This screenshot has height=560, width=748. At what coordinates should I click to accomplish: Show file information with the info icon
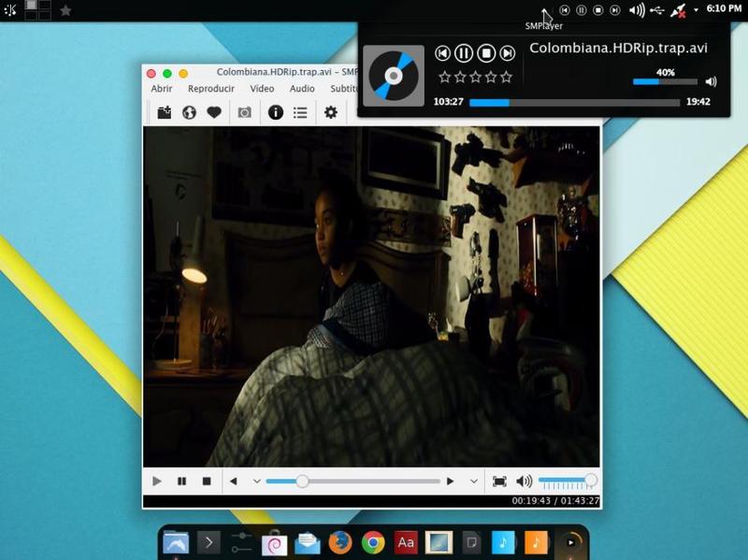click(276, 112)
